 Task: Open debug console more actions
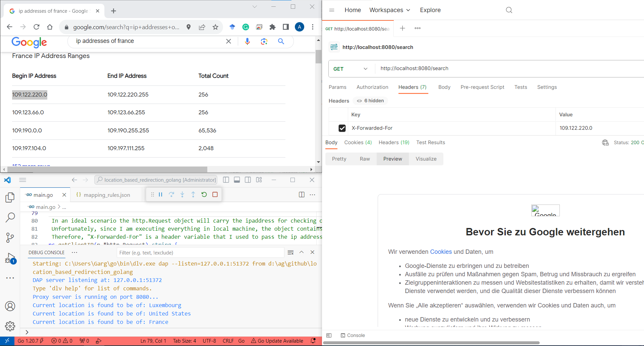74,252
